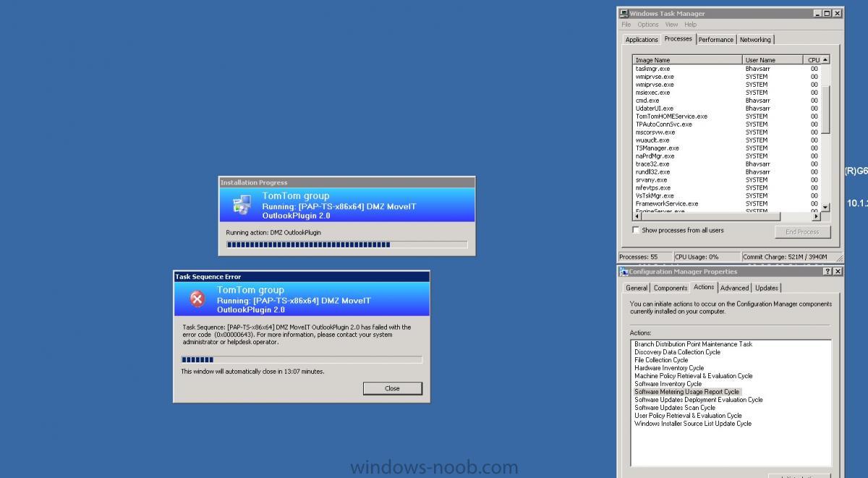Image resolution: width=868 pixels, height=478 pixels.
Task: Switch to the Applications tab
Action: pos(642,40)
